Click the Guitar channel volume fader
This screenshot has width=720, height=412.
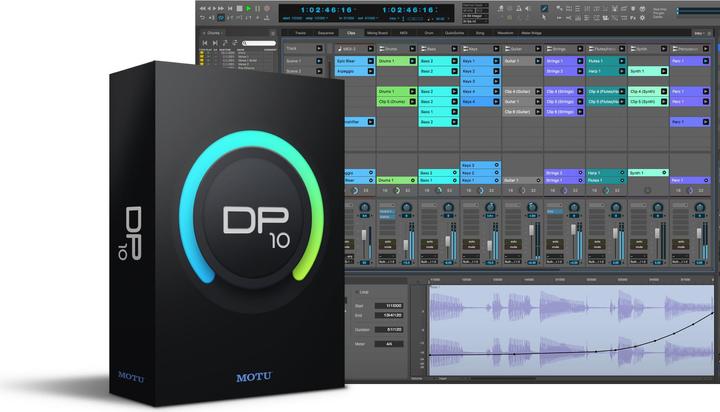[x=531, y=230]
